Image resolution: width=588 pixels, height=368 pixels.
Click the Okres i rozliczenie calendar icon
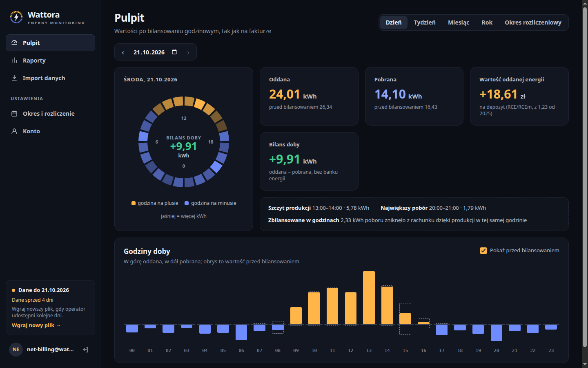tap(14, 114)
